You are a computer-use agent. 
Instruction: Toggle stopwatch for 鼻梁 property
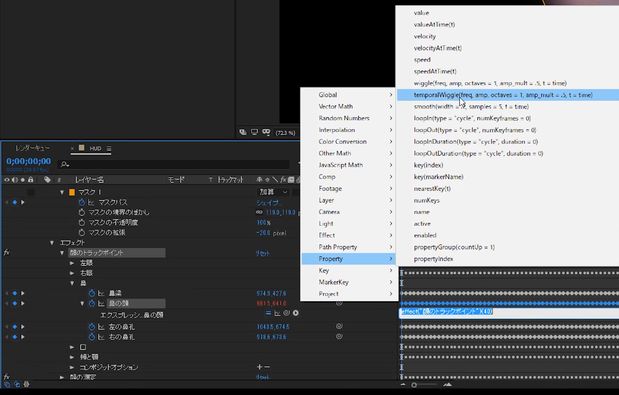point(92,293)
